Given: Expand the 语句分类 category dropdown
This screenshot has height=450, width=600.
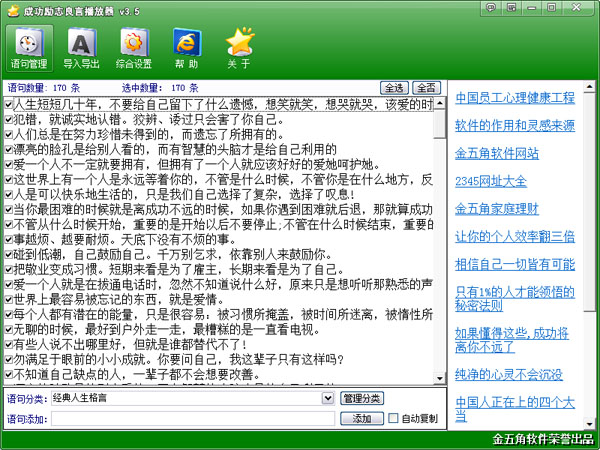Looking at the screenshot, I should (x=329, y=398).
